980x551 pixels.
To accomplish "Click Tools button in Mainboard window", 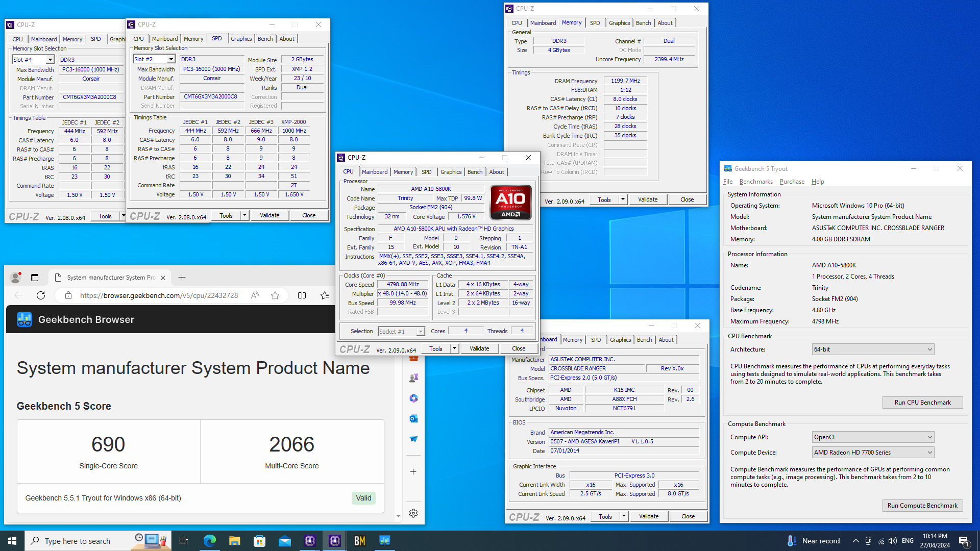I will click(605, 516).
